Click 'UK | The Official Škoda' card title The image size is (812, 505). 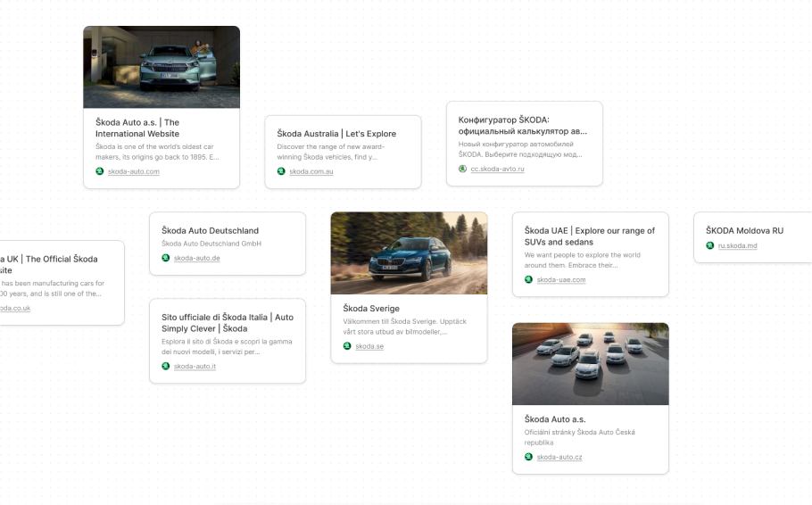49,264
